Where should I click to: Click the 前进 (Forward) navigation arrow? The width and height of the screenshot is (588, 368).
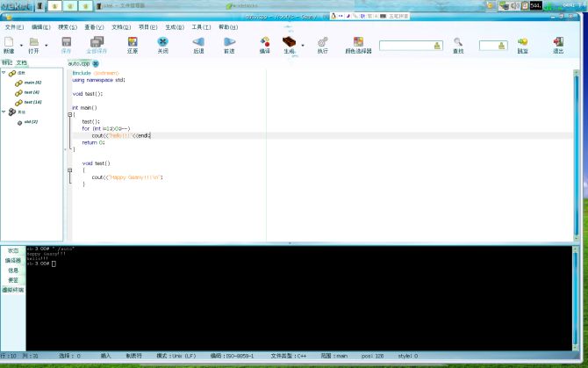coord(229,42)
